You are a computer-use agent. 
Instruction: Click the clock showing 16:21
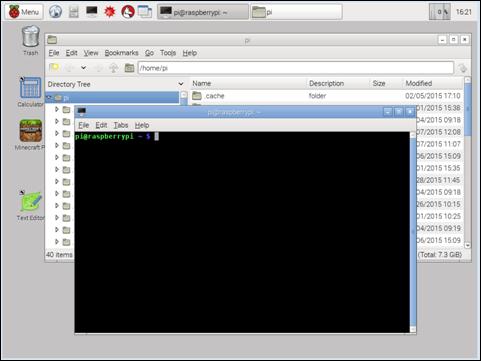click(x=464, y=12)
